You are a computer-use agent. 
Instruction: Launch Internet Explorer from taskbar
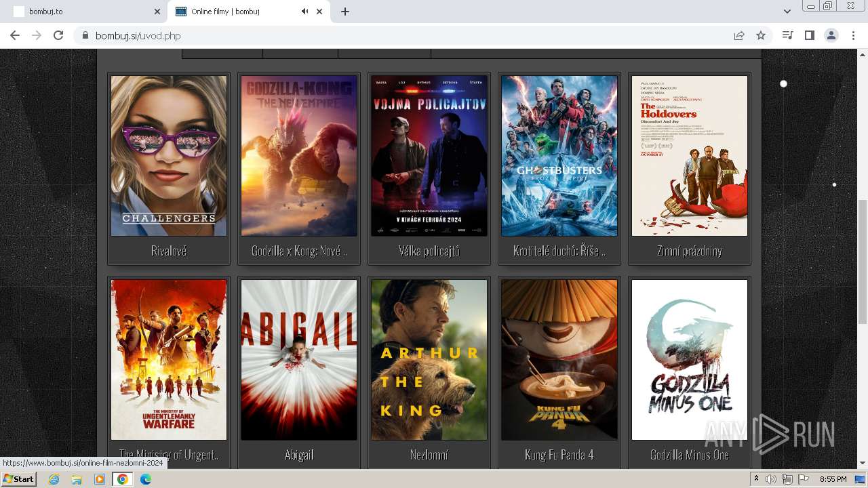(54, 479)
